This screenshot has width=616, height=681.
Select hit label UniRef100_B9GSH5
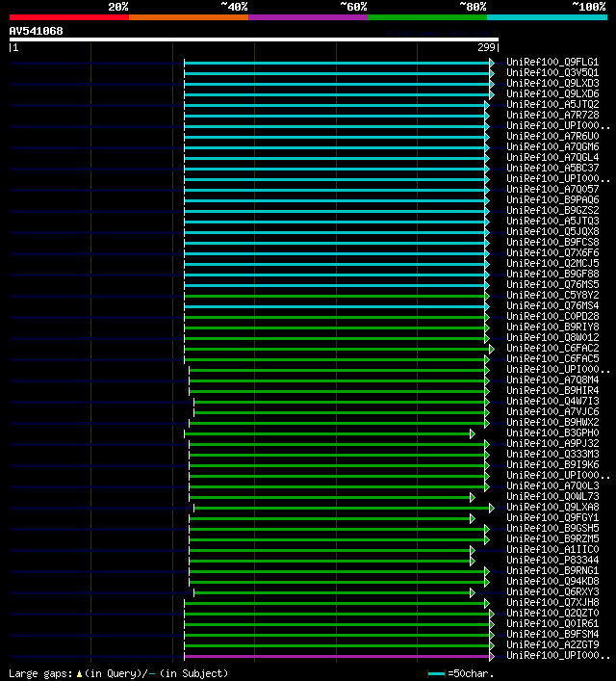click(552, 528)
